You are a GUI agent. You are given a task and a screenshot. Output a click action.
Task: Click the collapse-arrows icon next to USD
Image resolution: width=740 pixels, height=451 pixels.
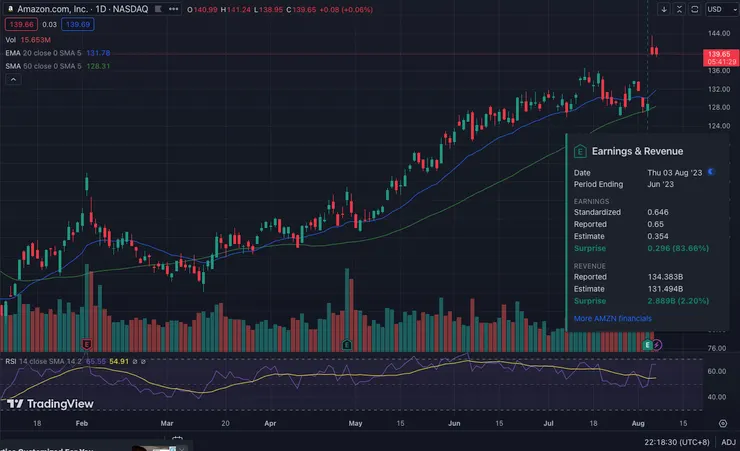(679, 9)
